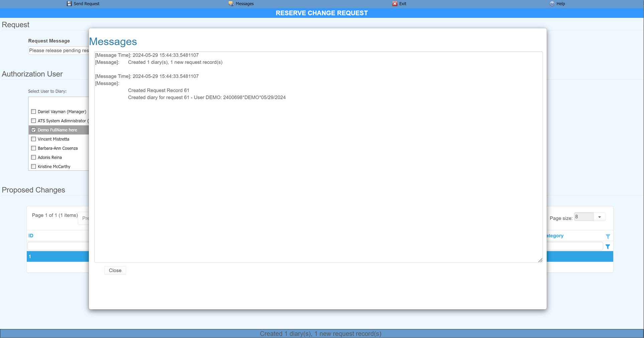The height and width of the screenshot is (338, 644).
Task: Click the Request Message input field
Action: [x=57, y=50]
